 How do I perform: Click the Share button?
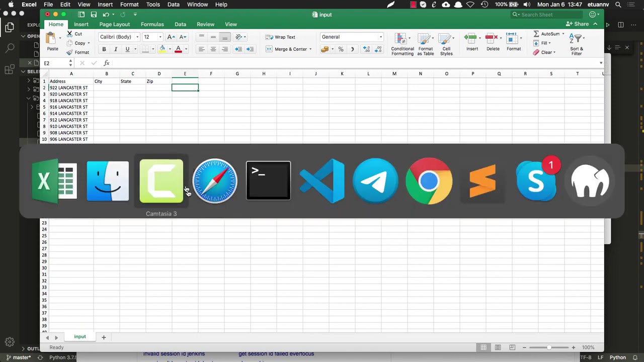pos(578,24)
